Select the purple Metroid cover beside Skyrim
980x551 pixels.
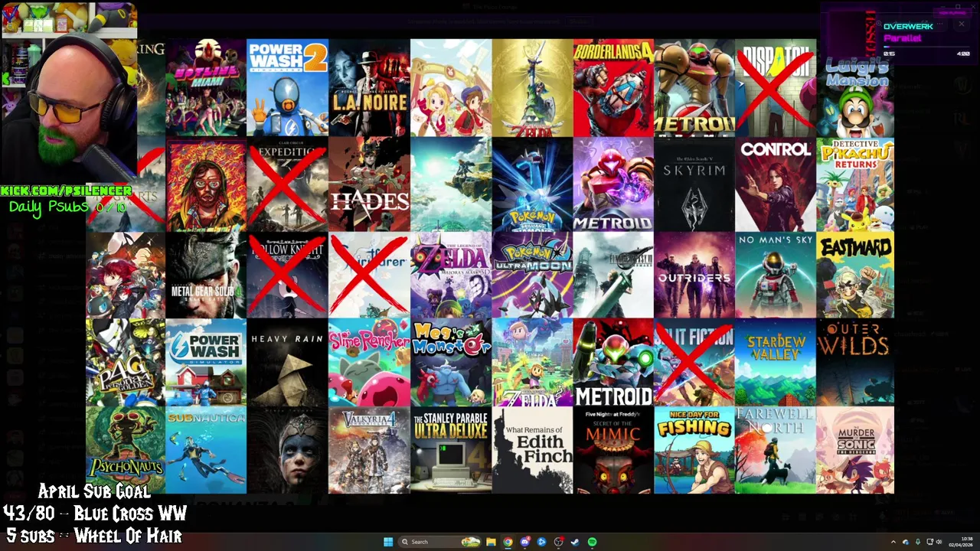pos(613,184)
